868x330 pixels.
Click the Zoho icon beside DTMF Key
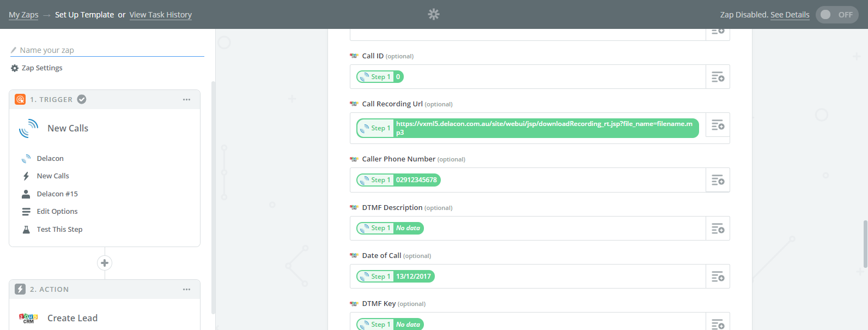pos(354,304)
